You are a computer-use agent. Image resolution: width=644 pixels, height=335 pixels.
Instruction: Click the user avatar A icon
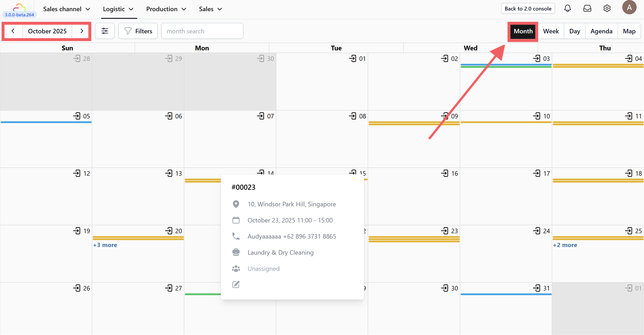click(629, 7)
